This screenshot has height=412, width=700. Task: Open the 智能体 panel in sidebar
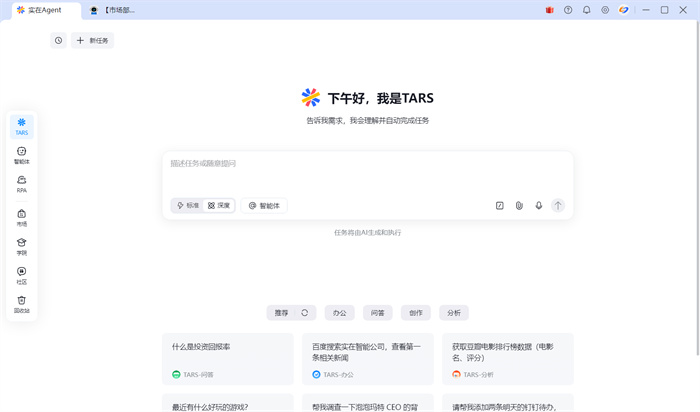tap(21, 155)
